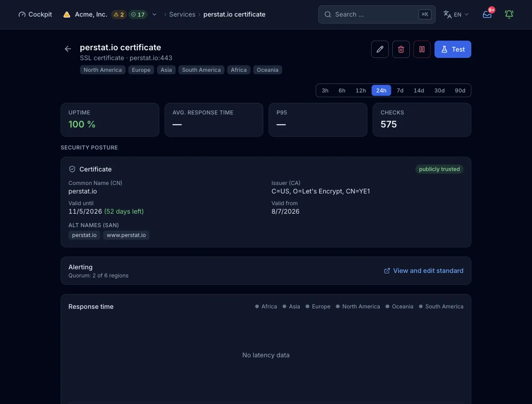Open the View and edit standard link

point(423,271)
